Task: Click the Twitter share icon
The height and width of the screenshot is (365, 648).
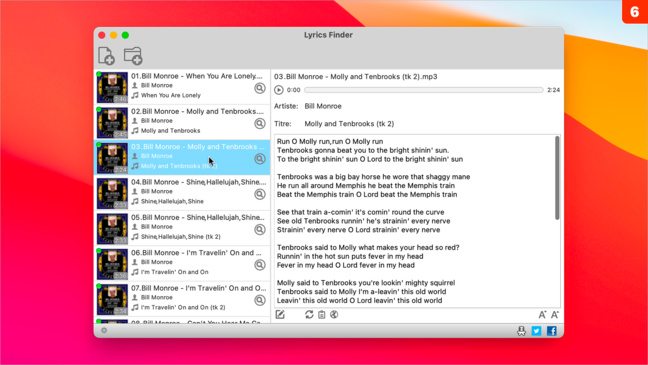Action: pyautogui.click(x=536, y=331)
